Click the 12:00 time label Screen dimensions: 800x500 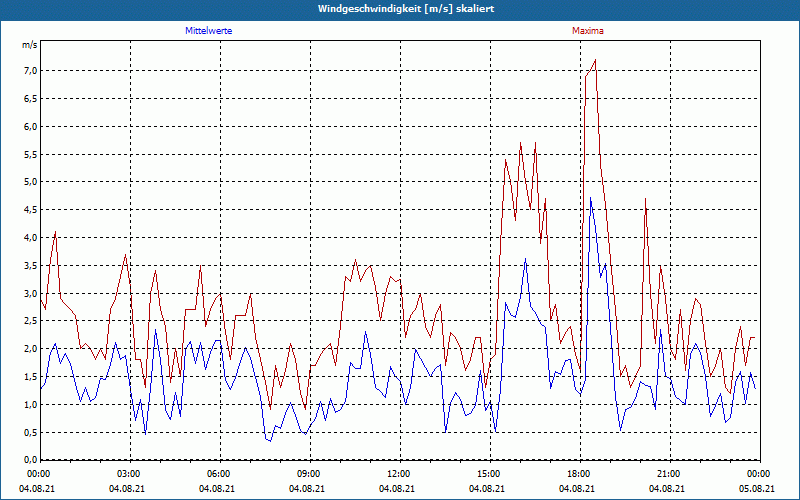click(396, 474)
